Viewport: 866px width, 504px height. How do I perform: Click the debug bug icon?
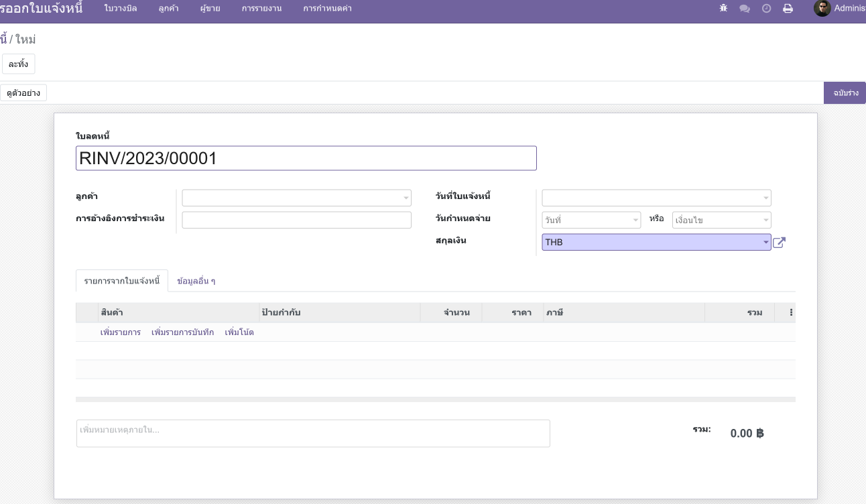723,9
